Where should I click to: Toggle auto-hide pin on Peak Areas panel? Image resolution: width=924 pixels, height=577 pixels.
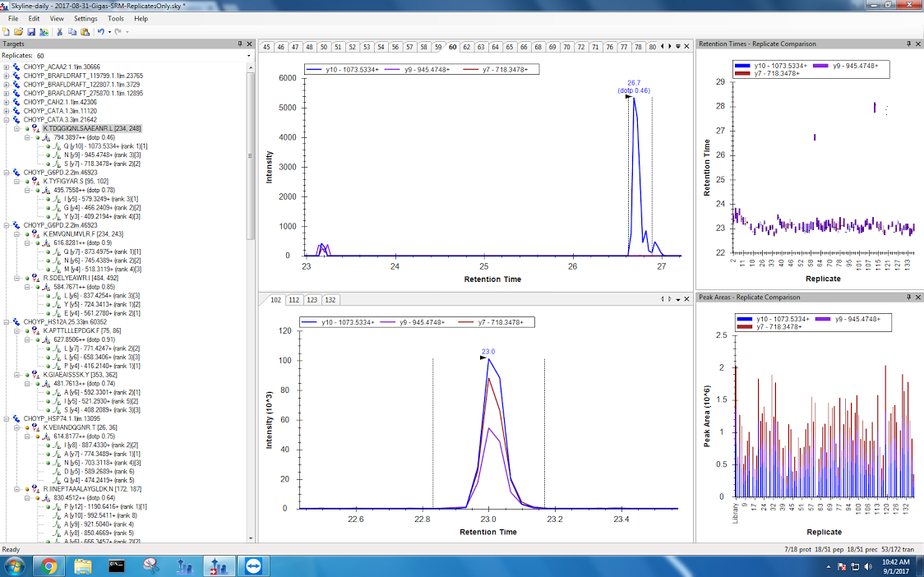coord(909,297)
